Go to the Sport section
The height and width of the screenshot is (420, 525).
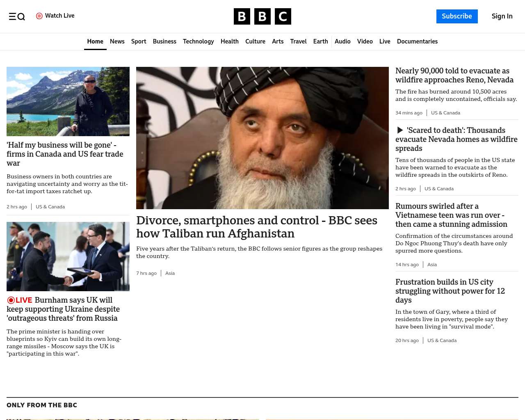pyautogui.click(x=139, y=41)
